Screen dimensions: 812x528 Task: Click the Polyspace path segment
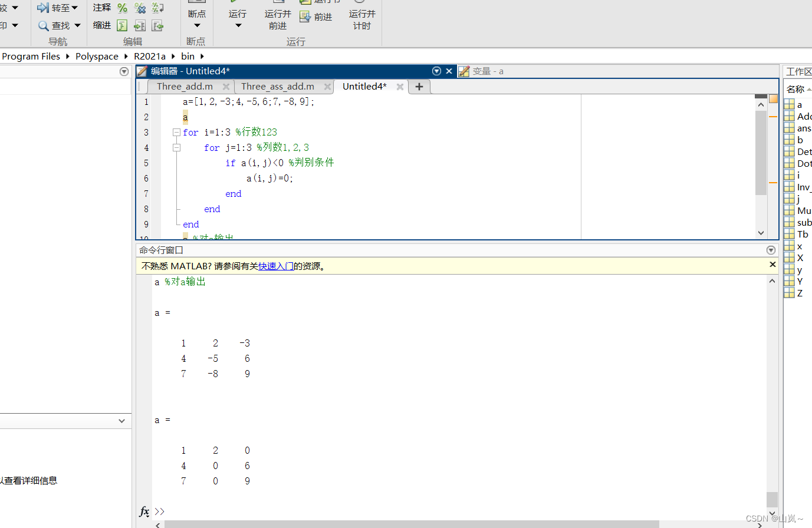click(x=97, y=56)
